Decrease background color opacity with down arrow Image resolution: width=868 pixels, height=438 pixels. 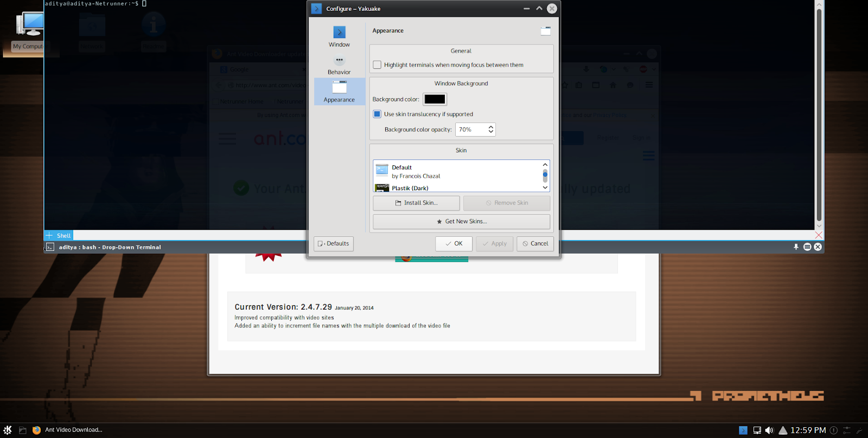click(491, 132)
